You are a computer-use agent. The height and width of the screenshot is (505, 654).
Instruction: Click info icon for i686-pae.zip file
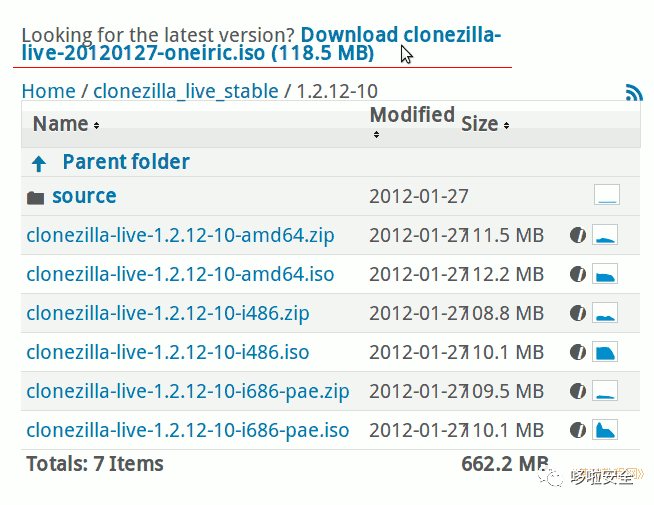(x=577, y=391)
